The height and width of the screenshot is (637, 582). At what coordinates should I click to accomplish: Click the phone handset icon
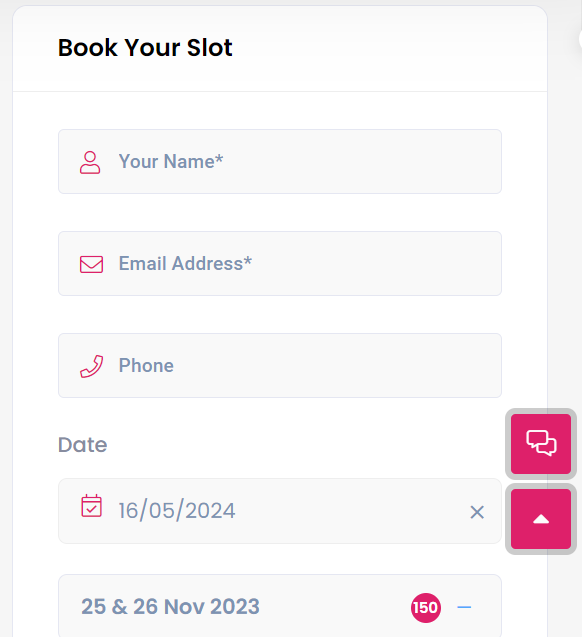pyautogui.click(x=91, y=366)
